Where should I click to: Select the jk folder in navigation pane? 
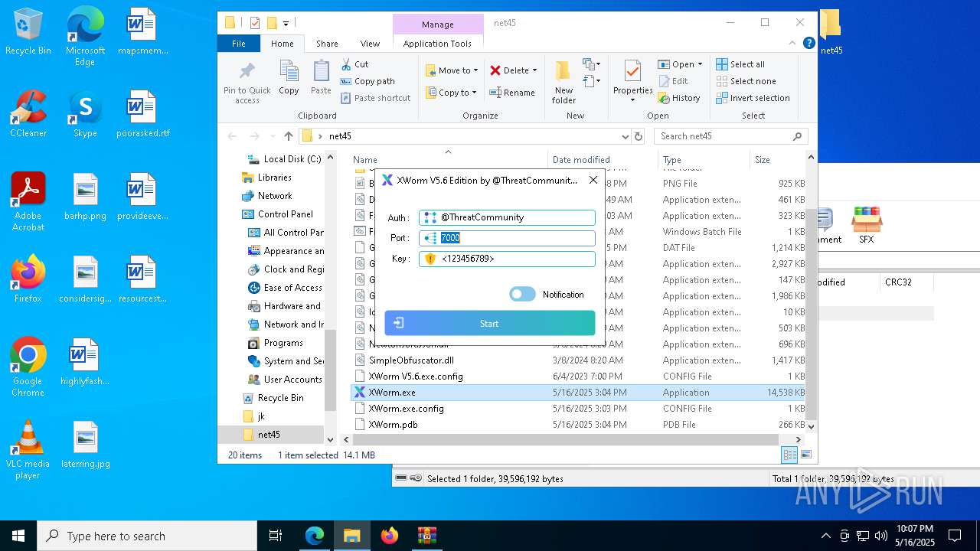point(254,416)
